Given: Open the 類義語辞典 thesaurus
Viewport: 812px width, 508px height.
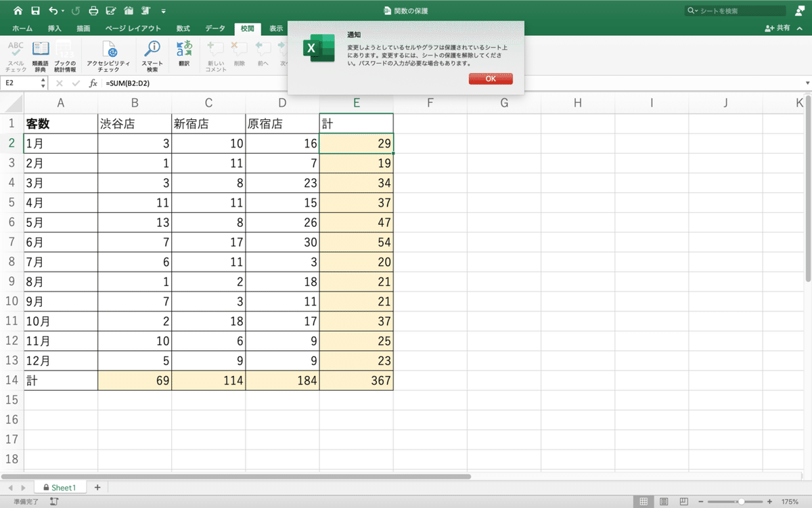Looking at the screenshot, I should pyautogui.click(x=41, y=54).
